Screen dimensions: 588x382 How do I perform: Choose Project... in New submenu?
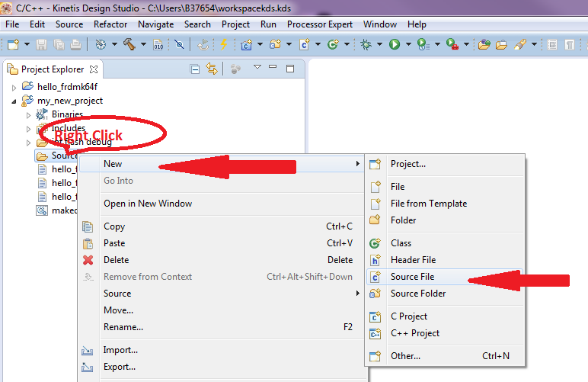445,164
